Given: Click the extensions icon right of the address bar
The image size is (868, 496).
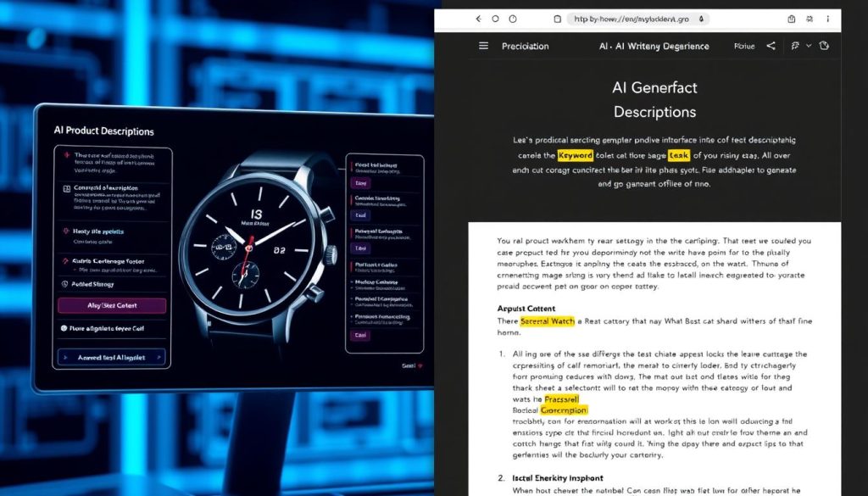Looking at the screenshot, I should click(x=810, y=20).
